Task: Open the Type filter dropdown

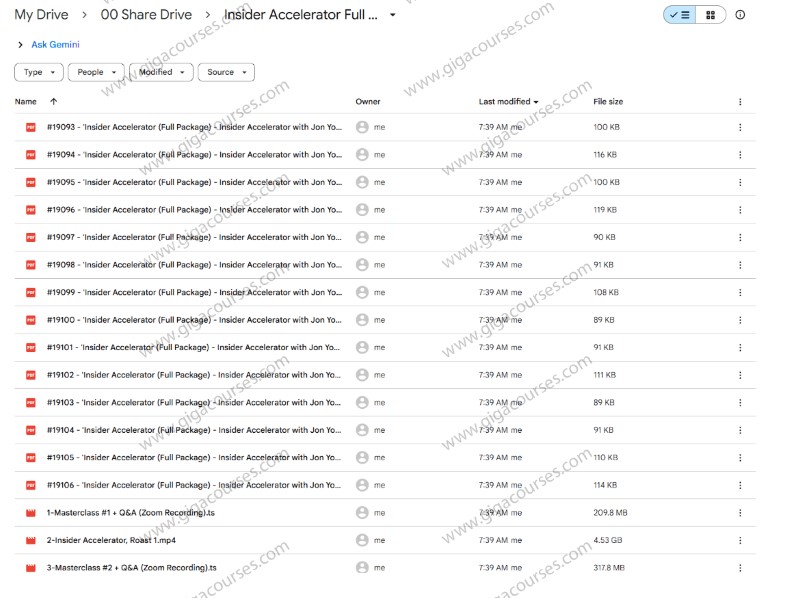Action: pos(39,72)
